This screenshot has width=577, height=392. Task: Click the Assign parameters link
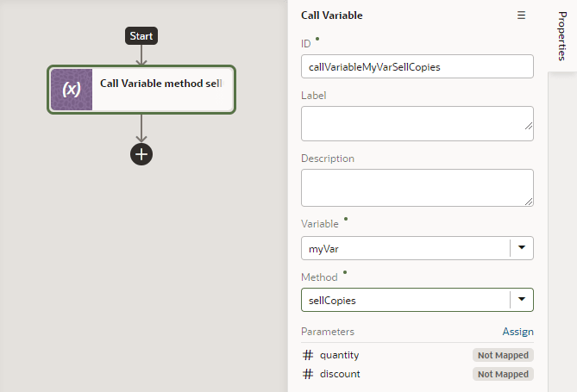(517, 332)
